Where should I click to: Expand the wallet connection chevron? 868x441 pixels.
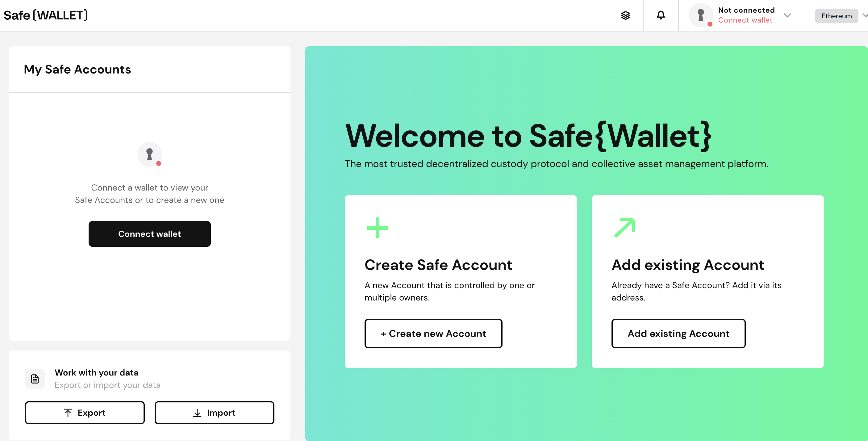(x=787, y=15)
